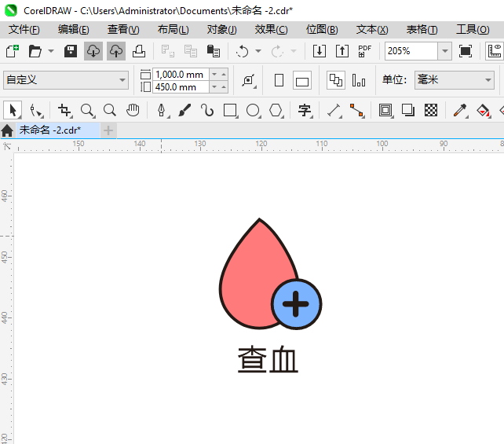Paste from clipboard icon
This screenshot has height=444, width=504.
click(213, 51)
